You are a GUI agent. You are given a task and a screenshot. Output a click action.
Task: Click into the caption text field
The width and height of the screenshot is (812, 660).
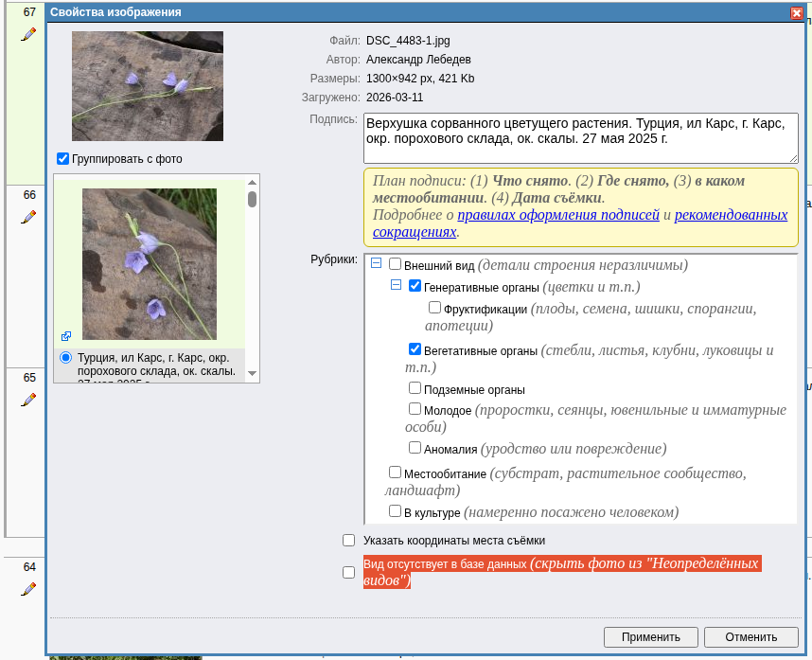pyautogui.click(x=580, y=138)
